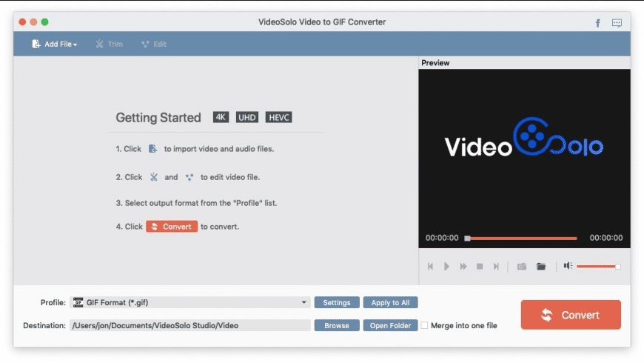Click the Edit toolbar button
The height and width of the screenshot is (363, 644).
tap(154, 44)
